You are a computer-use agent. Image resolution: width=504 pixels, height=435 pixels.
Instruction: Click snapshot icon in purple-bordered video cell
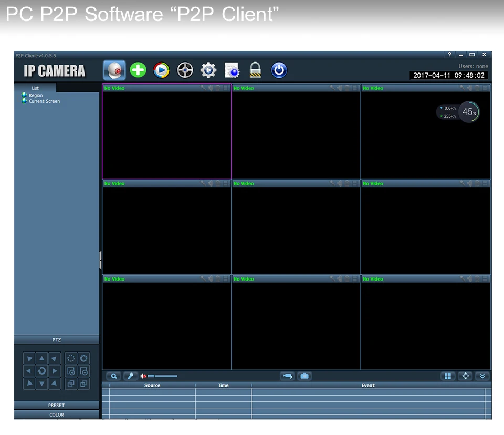click(218, 88)
